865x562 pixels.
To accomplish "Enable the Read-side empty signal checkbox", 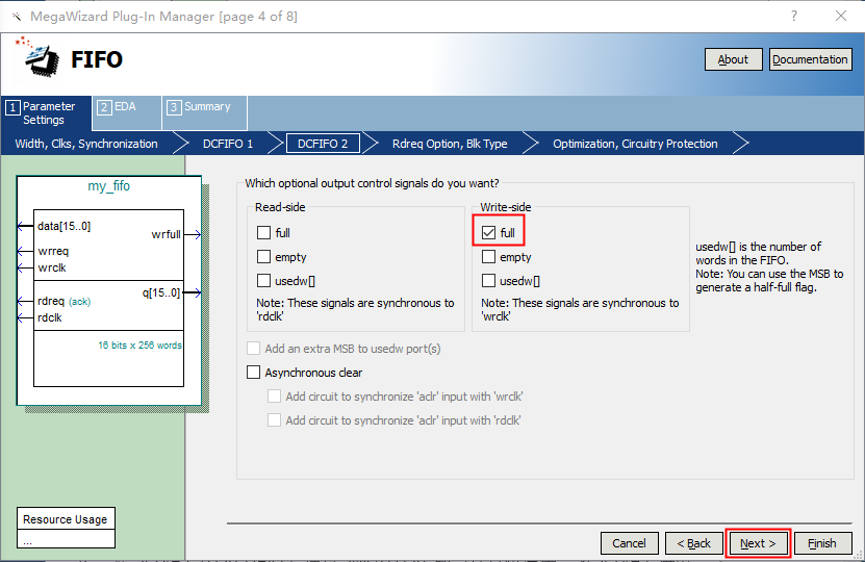I will [264, 257].
